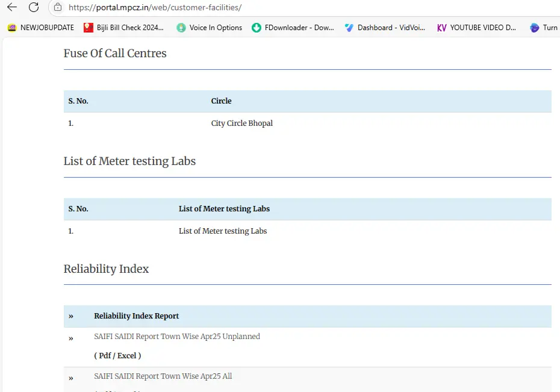
Task: Click the Reliability Index Report header text
Action: 137,316
